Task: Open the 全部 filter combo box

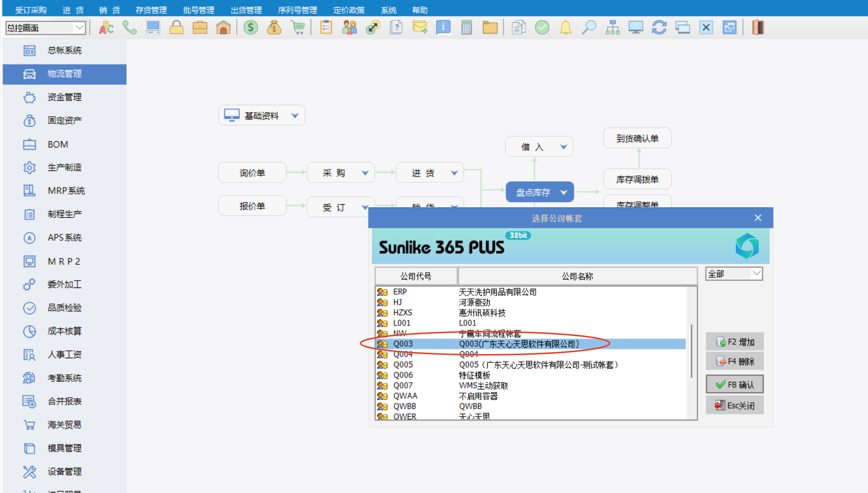Action: pyautogui.click(x=734, y=274)
